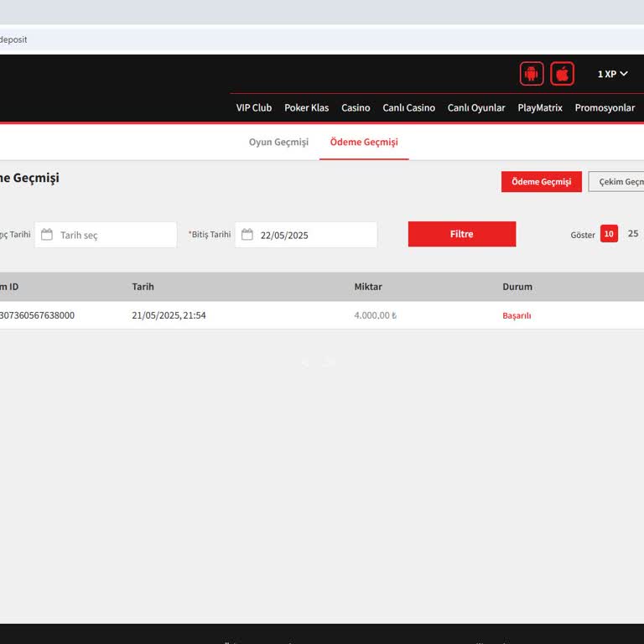Expand the 1 XP dropdown
Image resolution: width=644 pixels, height=644 pixels.
[x=612, y=74]
